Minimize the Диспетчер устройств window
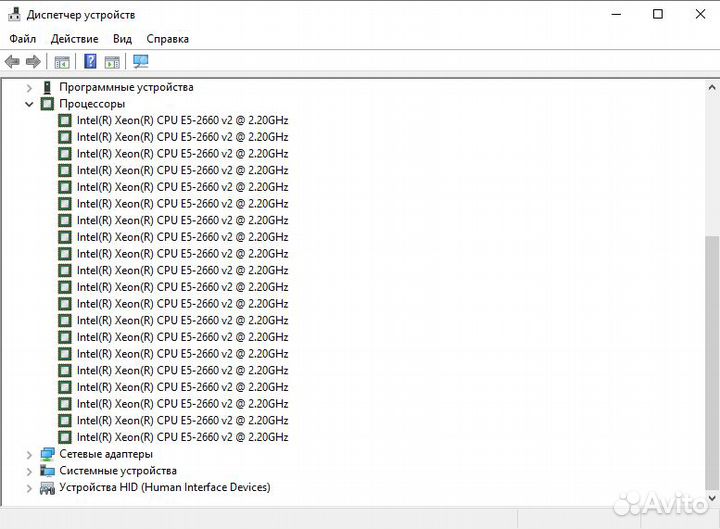 (616, 14)
